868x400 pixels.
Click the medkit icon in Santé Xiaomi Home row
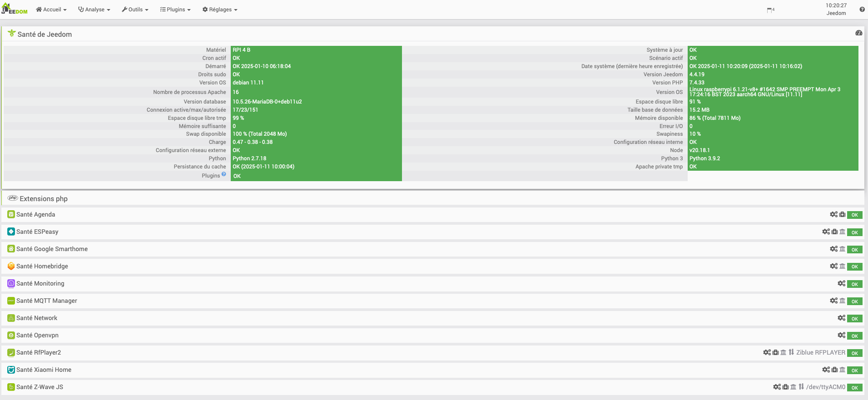(834, 370)
